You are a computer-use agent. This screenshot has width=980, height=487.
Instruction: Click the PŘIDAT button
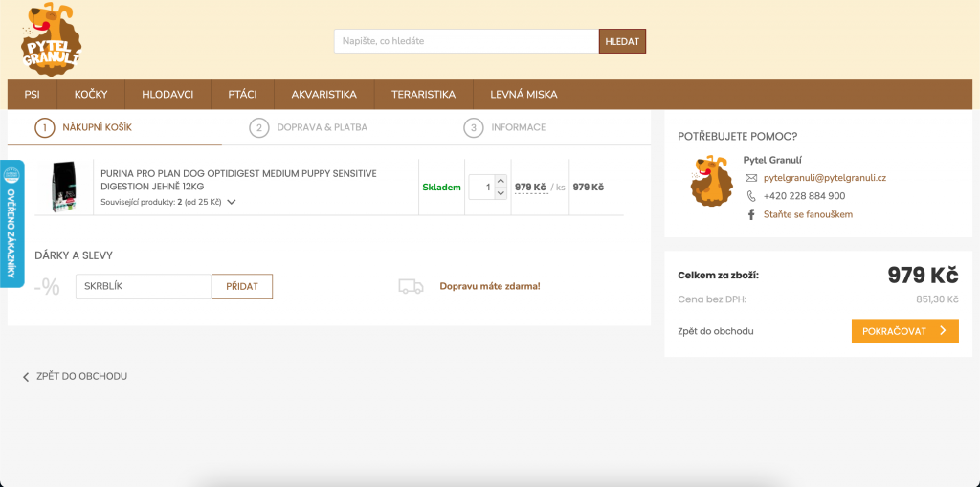click(x=242, y=286)
